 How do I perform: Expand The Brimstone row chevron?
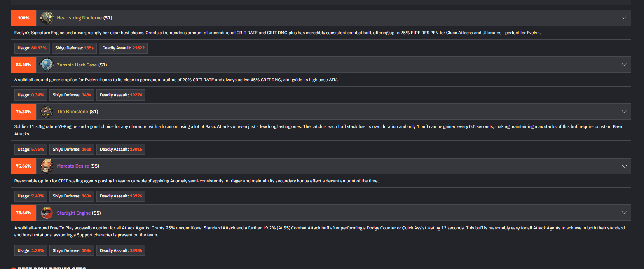[624, 112]
